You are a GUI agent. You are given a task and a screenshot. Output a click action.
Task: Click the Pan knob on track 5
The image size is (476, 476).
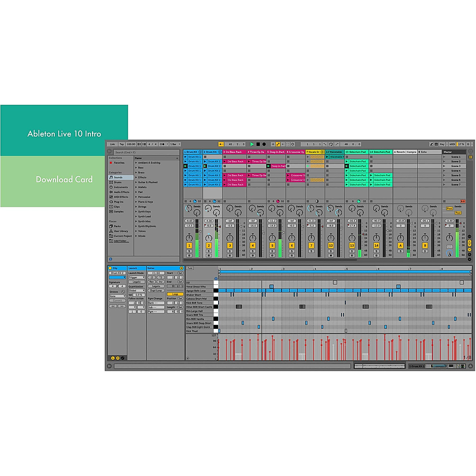pyautogui.click(x=272, y=238)
